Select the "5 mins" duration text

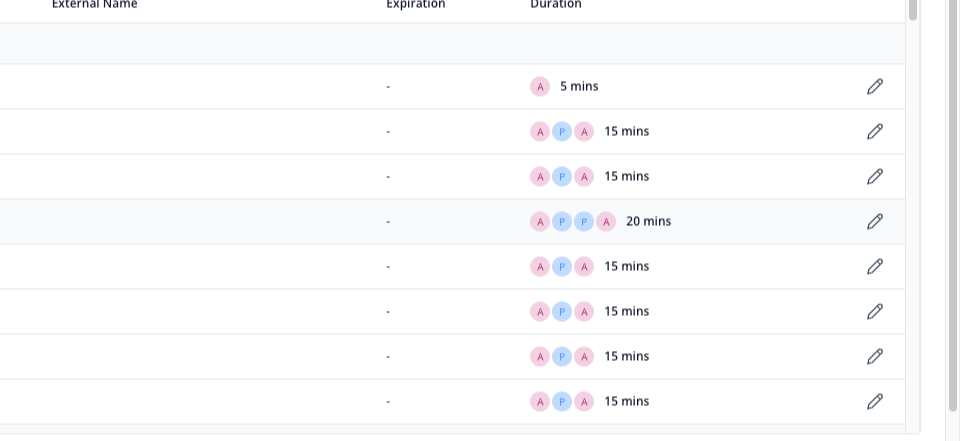[579, 86]
